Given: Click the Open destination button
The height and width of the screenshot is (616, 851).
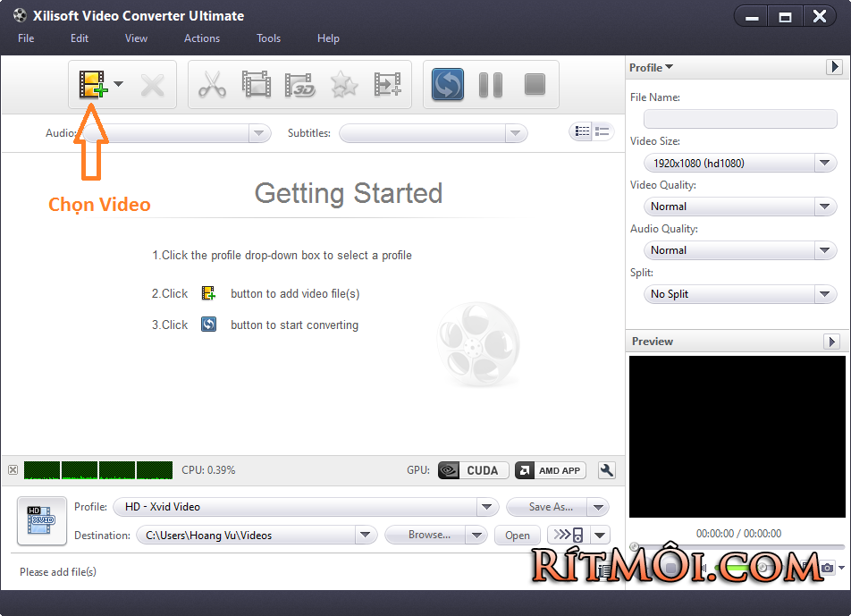Looking at the screenshot, I should (x=518, y=536).
